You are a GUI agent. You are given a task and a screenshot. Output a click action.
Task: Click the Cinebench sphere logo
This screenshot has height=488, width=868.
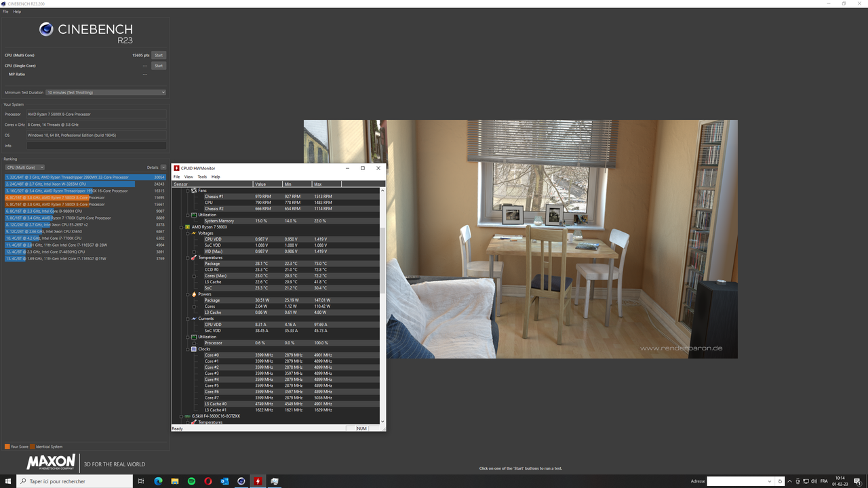46,29
